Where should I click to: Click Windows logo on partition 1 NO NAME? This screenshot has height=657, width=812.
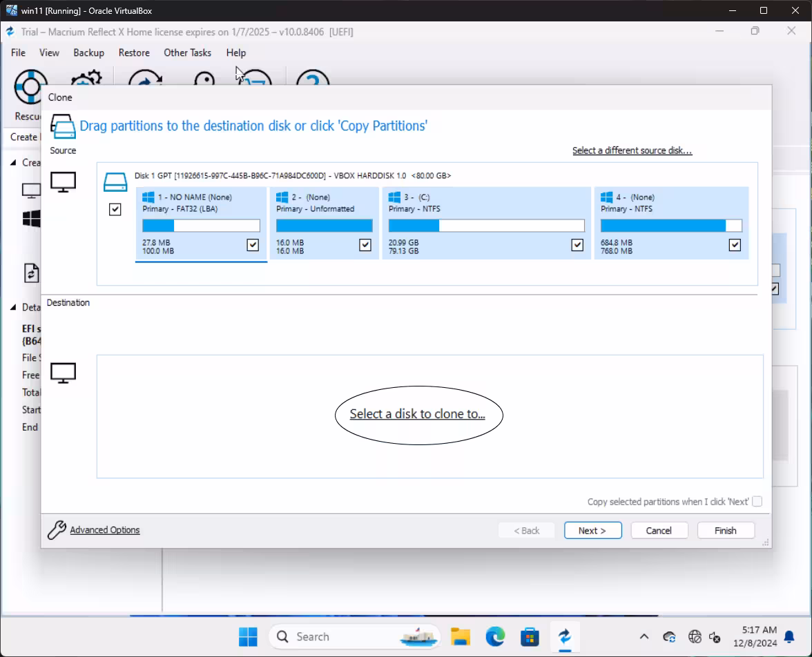tap(148, 197)
